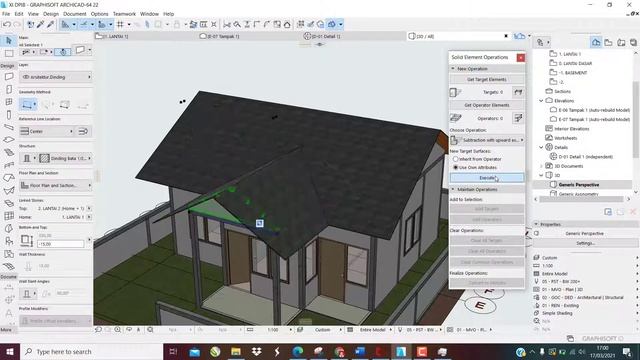Viewport: 640px width, 360px height.
Task: Select the Curtain Wall tool in the toolbox
Action: (9, 216)
